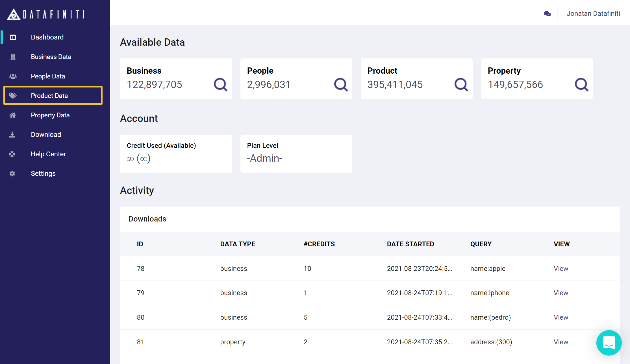Click the Product card search magnifier icon
The height and width of the screenshot is (364, 630).
pos(461,84)
